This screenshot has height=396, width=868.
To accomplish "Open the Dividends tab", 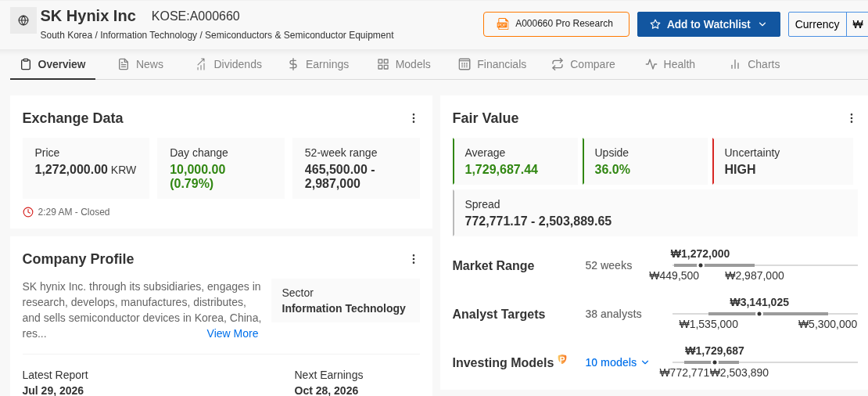I will [x=228, y=64].
